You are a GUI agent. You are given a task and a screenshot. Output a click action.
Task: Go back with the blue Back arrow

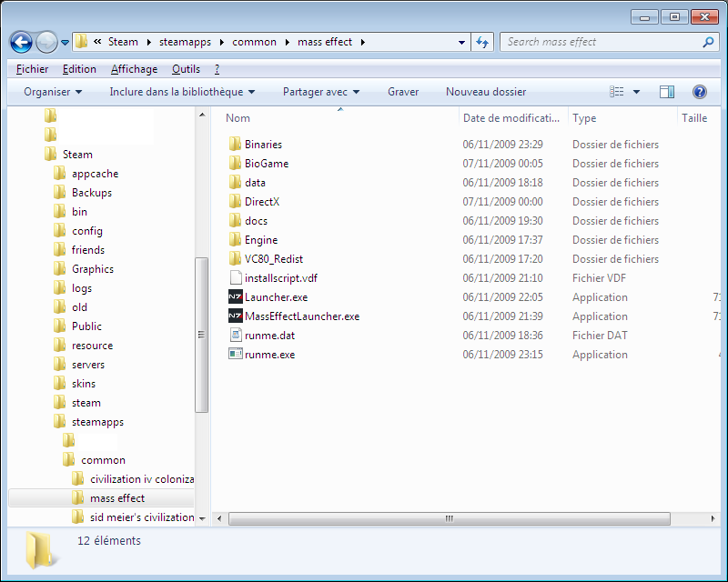click(x=21, y=43)
